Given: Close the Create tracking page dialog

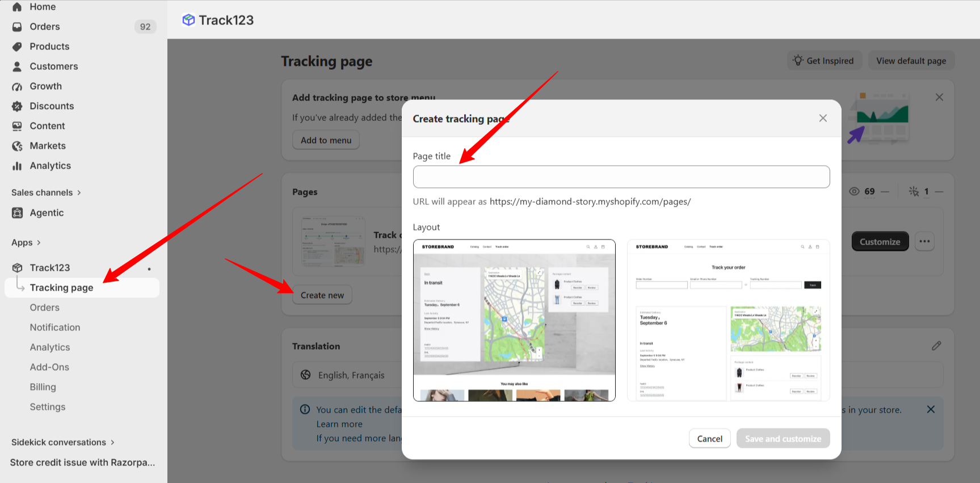Looking at the screenshot, I should pyautogui.click(x=823, y=118).
